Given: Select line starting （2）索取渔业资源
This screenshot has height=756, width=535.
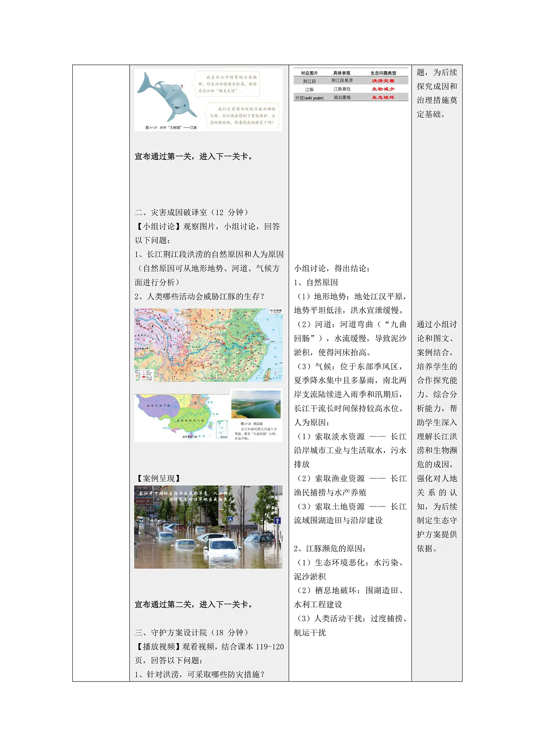Looking at the screenshot, I should click(x=350, y=478).
